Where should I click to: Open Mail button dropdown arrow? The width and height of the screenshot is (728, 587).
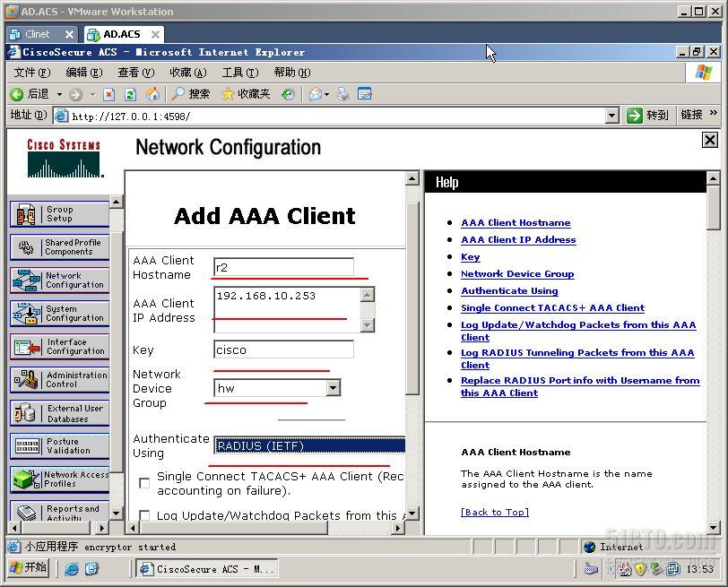pyautogui.click(x=327, y=95)
